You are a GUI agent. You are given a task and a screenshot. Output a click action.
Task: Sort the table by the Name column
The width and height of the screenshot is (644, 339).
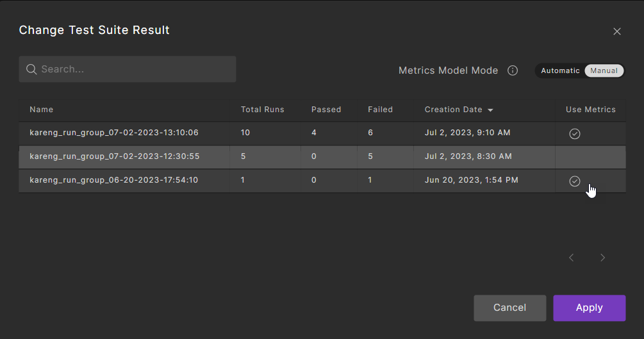[x=42, y=110]
